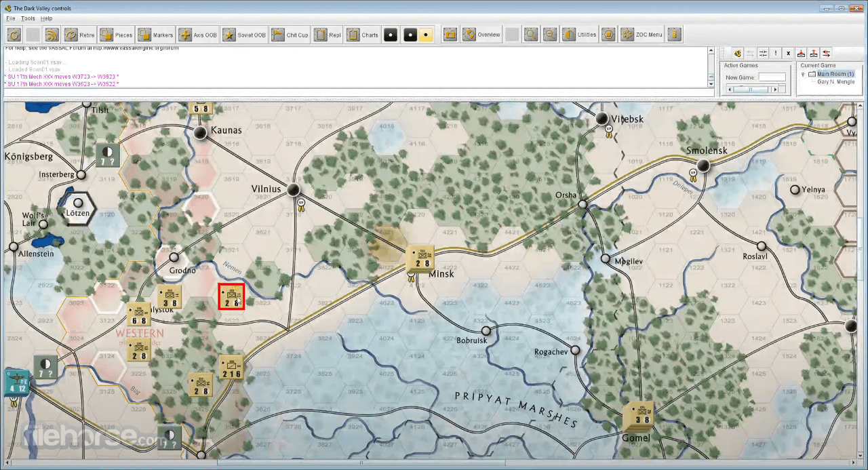This screenshot has height=470, width=868.
Task: Select the 6-8 counter near Bialystok
Action: [x=139, y=315]
